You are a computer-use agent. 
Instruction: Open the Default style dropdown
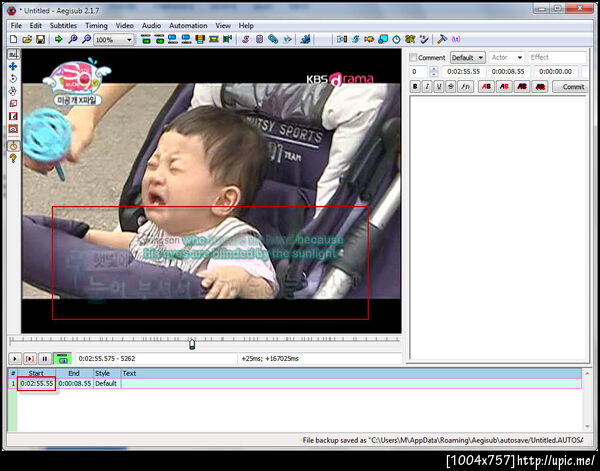click(468, 57)
